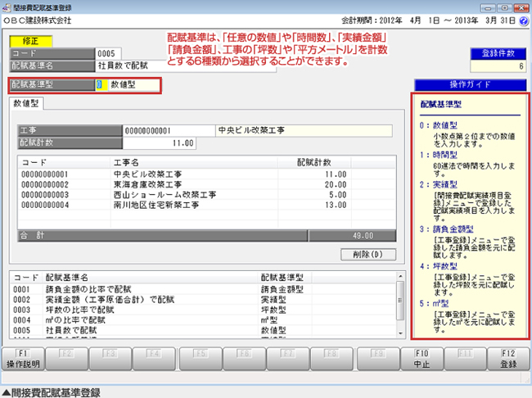This screenshot has width=532, height=398.
Task: Select row 00000000002 東海倉庫改築工事
Action: tap(206, 184)
